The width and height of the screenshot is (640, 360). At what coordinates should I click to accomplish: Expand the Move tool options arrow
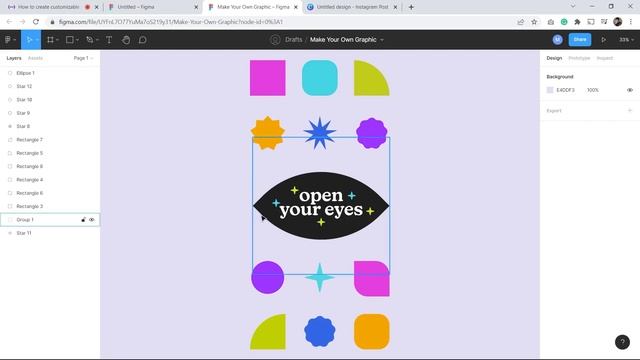[37, 40]
